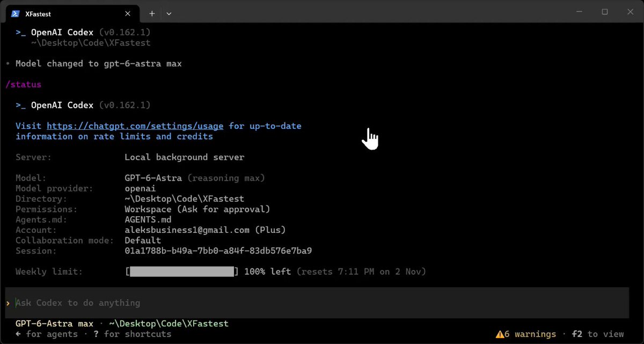Maximize the terminal window
Viewport: 644px width, 344px height.
click(605, 12)
